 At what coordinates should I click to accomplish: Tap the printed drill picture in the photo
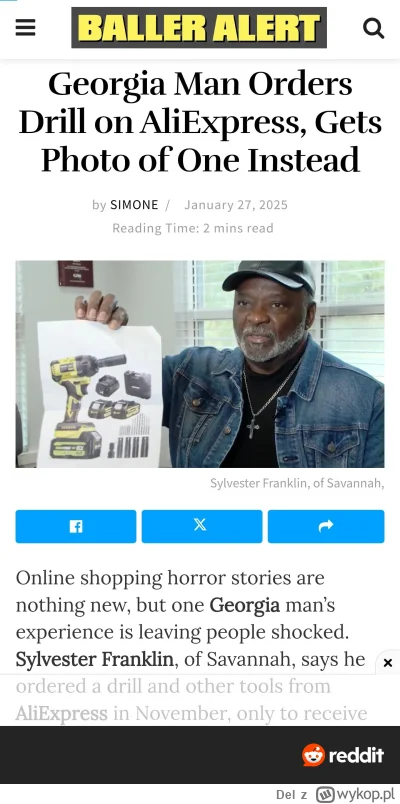pyautogui.click(x=100, y=394)
